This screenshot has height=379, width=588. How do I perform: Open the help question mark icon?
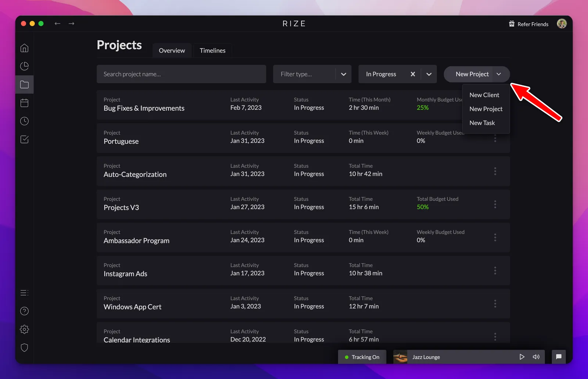pyautogui.click(x=24, y=311)
